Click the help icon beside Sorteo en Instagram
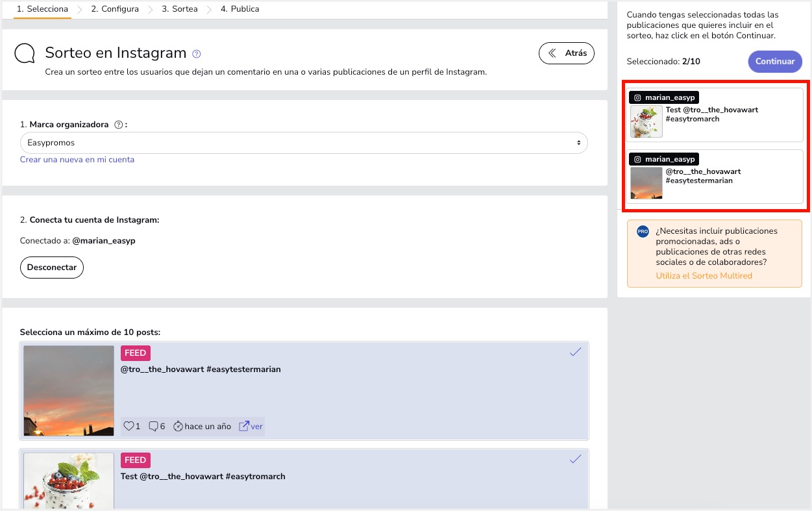Screen dimensions: 812x511 point(197,54)
